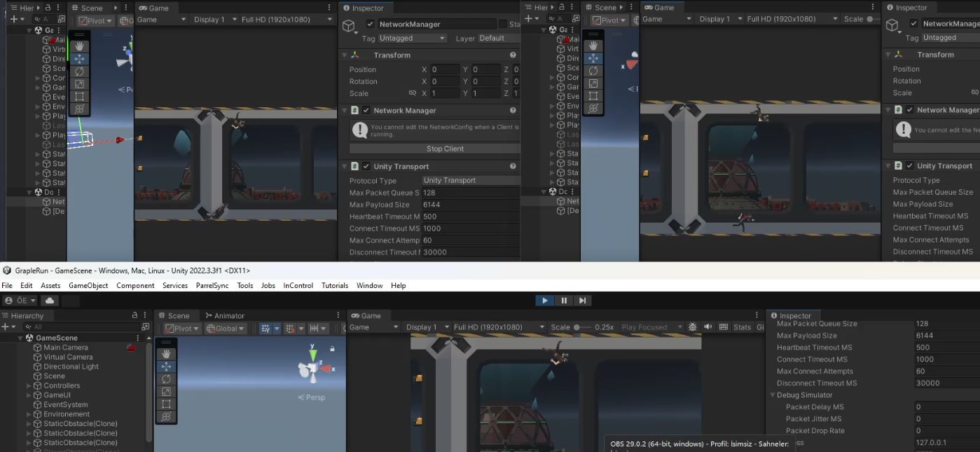Toggle constrained proportions link beside Scale

(x=413, y=93)
